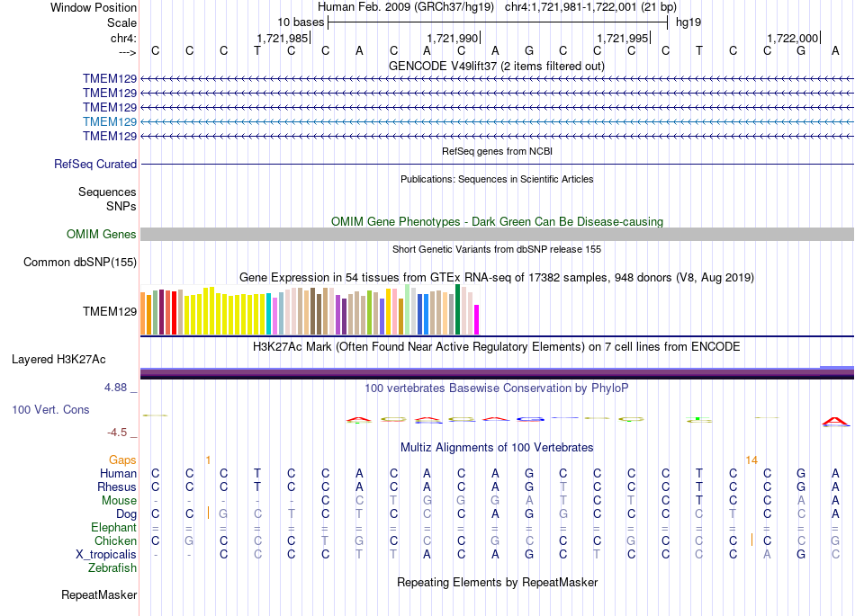This screenshot has height=616, width=855.
Task: Open Common dbSNP(155) track settings
Action: coord(80,262)
